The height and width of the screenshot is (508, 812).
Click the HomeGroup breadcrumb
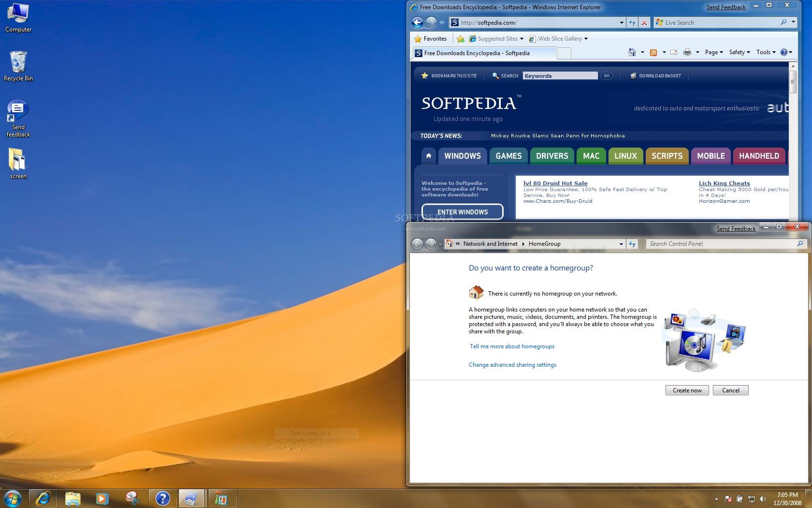pyautogui.click(x=544, y=244)
